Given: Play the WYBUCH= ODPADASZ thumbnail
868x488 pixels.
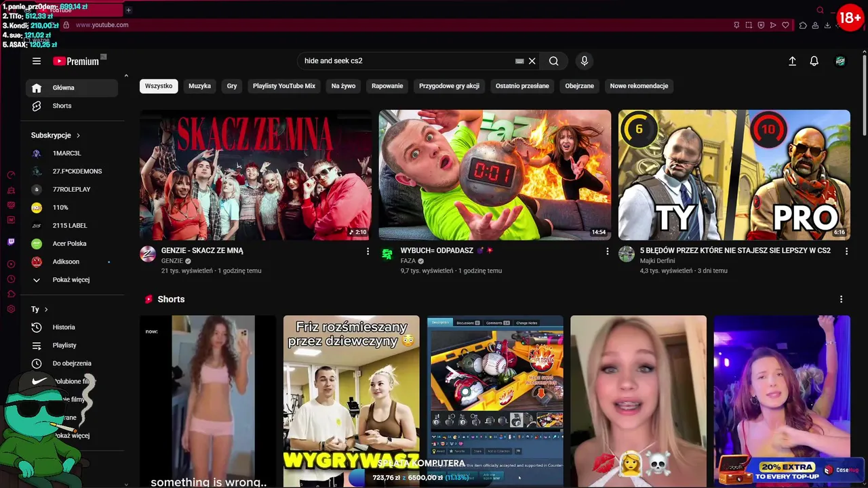Looking at the screenshot, I should click(495, 175).
